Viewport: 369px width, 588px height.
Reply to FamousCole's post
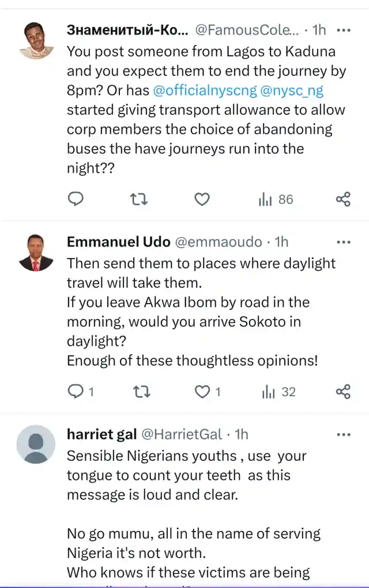tap(76, 199)
